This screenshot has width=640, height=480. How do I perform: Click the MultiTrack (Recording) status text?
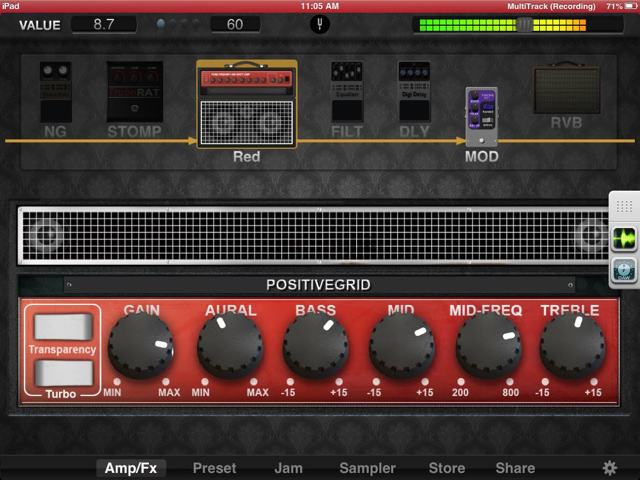(x=551, y=6)
